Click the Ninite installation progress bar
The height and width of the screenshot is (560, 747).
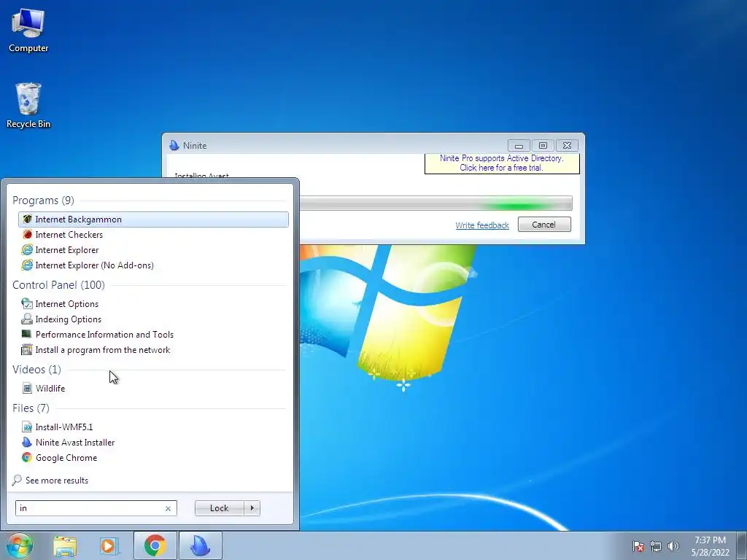point(436,203)
